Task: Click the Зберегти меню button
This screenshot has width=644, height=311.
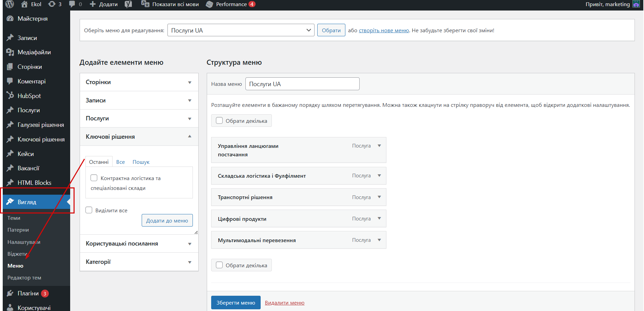Action: tap(236, 303)
